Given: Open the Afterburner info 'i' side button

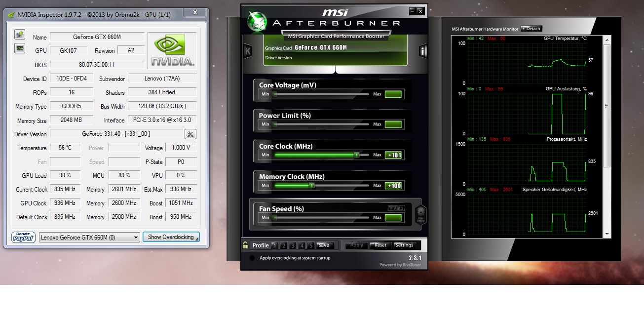Looking at the screenshot, I should (x=423, y=51).
